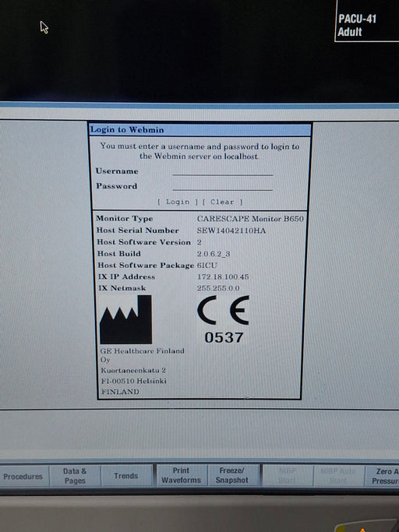399x532 pixels.
Task: Click host build '2.0.6.2_3'
Action: [x=214, y=254]
